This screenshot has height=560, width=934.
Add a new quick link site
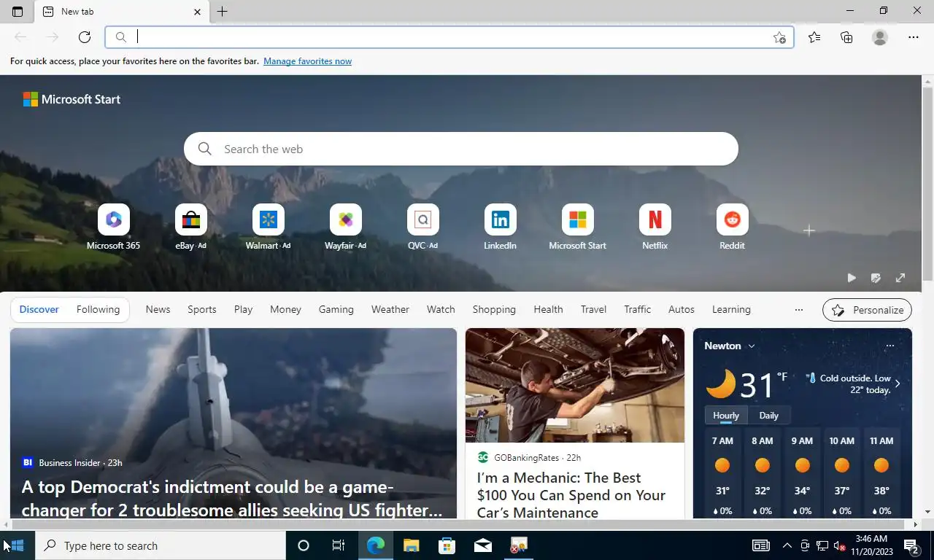[808, 230]
